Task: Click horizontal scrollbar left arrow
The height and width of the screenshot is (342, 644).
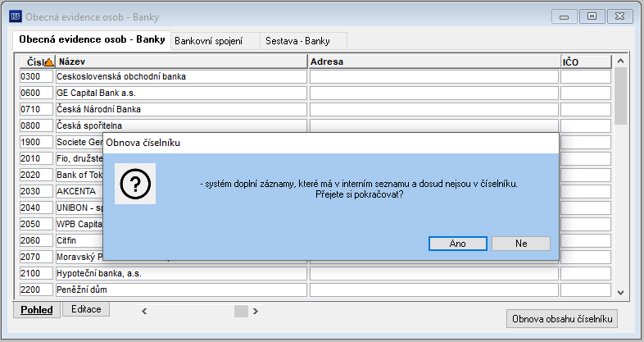Action: click(x=144, y=311)
